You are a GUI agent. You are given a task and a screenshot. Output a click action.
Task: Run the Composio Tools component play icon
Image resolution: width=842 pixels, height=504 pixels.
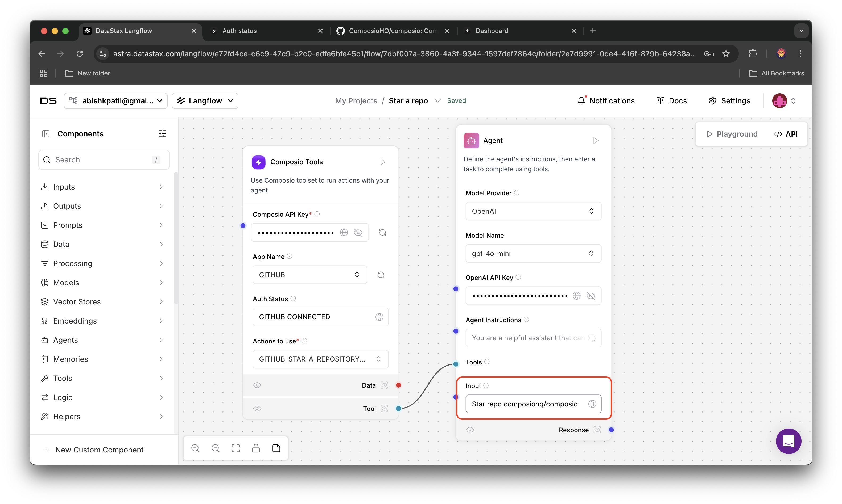click(383, 162)
